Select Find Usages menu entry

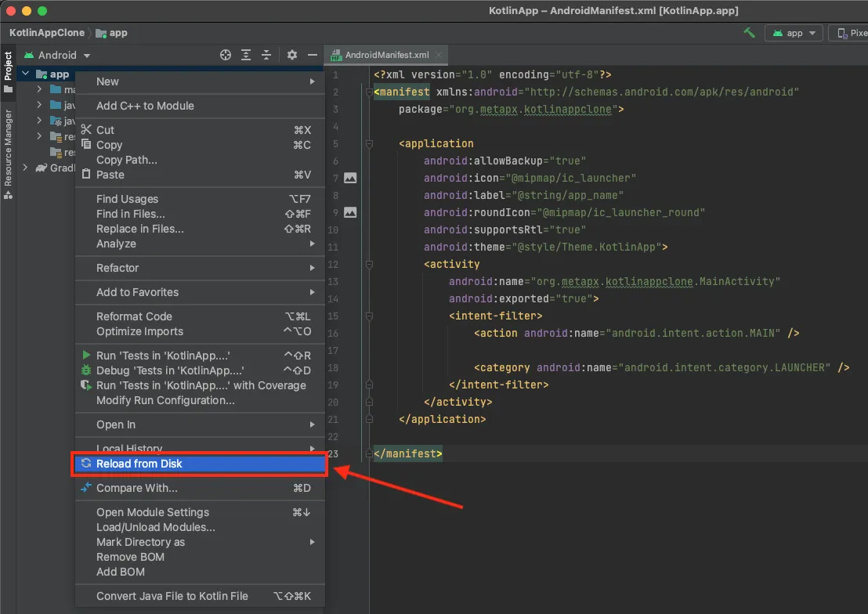tap(200, 199)
